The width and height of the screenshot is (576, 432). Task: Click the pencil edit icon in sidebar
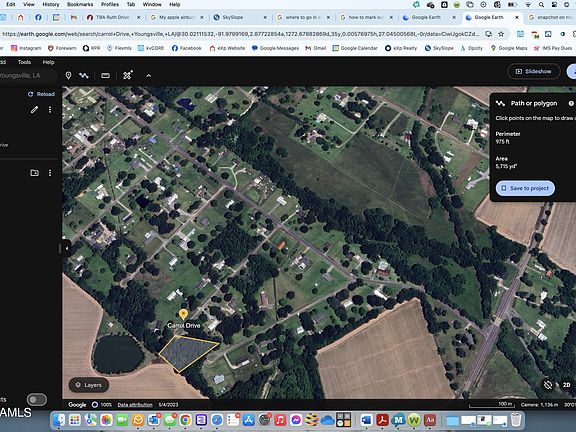pos(34,109)
